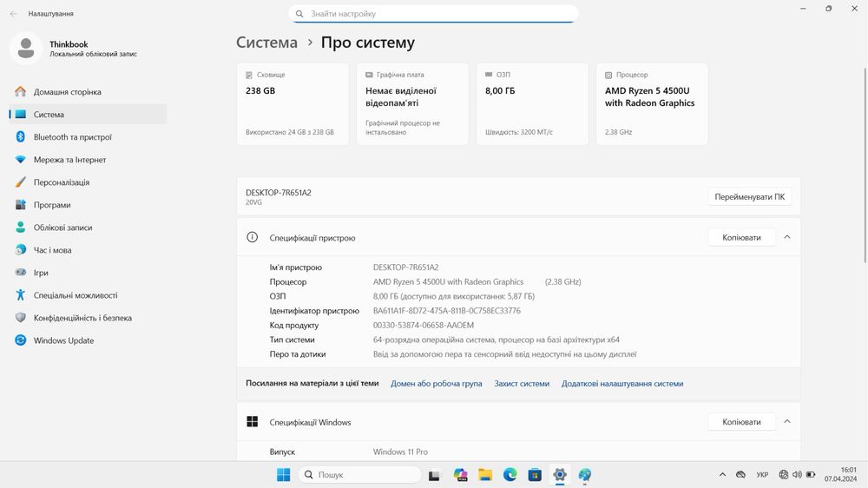Open Microsoft Store from taskbar
Screen dimensions: 868x488
coord(535,475)
